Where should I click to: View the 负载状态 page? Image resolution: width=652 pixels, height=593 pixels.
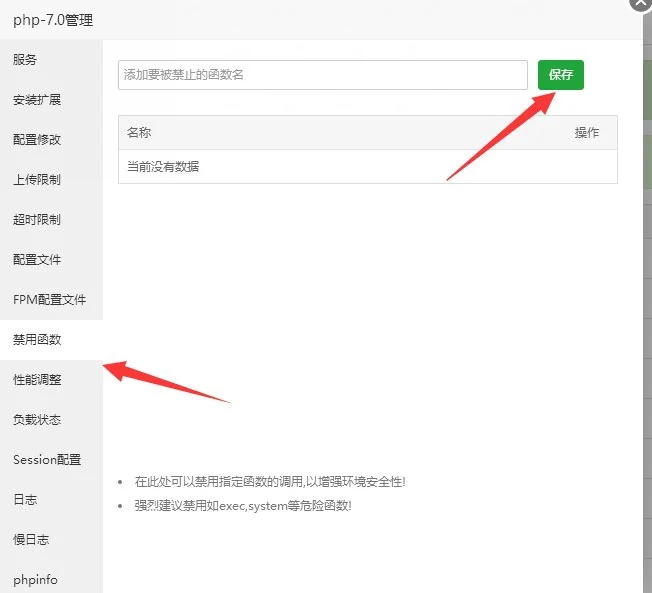point(37,420)
